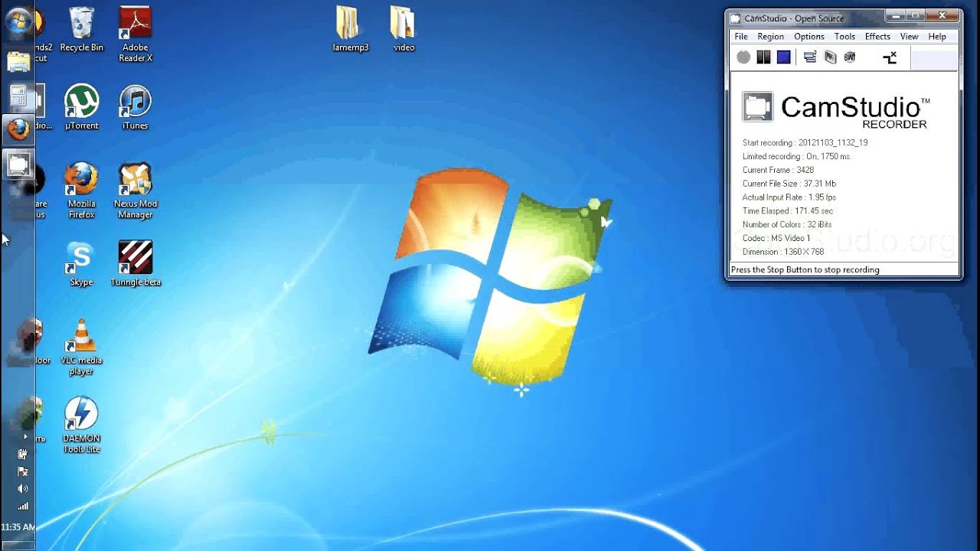Open the Tools menu
Image resolution: width=980 pixels, height=551 pixels.
(844, 37)
